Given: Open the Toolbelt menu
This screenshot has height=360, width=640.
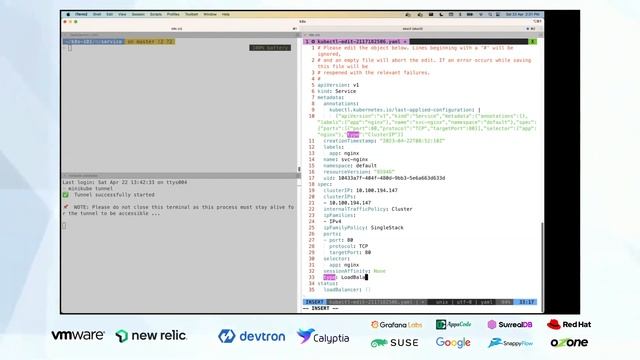Looking at the screenshot, I should click(x=191, y=14).
